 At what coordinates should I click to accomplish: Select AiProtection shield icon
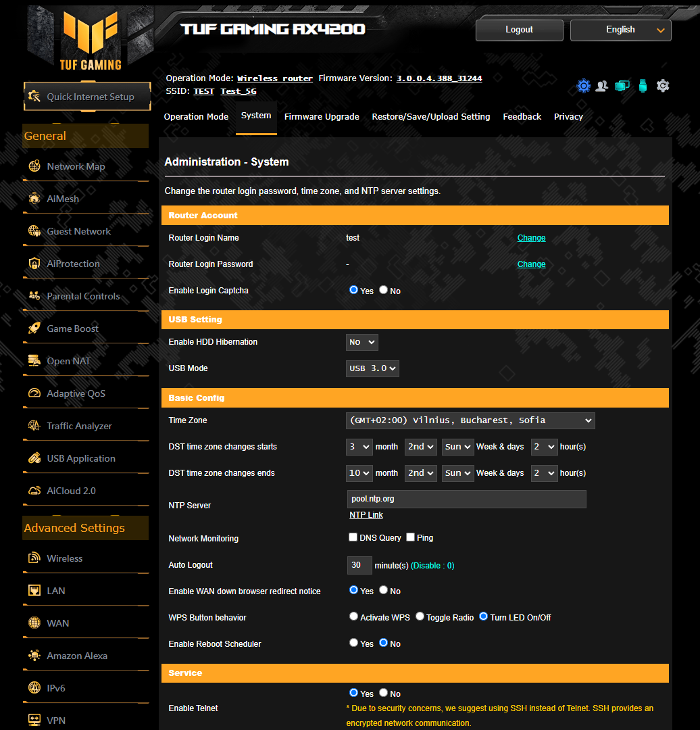click(34, 264)
